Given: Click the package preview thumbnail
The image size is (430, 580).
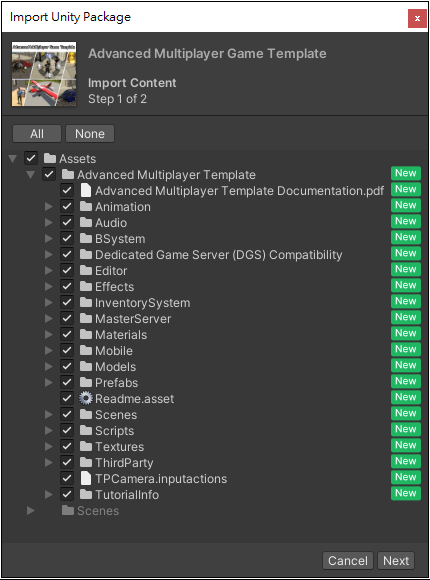Looking at the screenshot, I should (44, 74).
